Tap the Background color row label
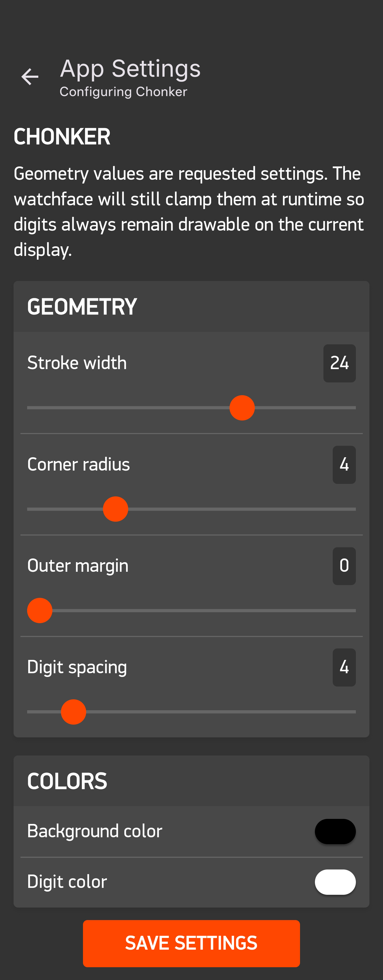 point(95,831)
